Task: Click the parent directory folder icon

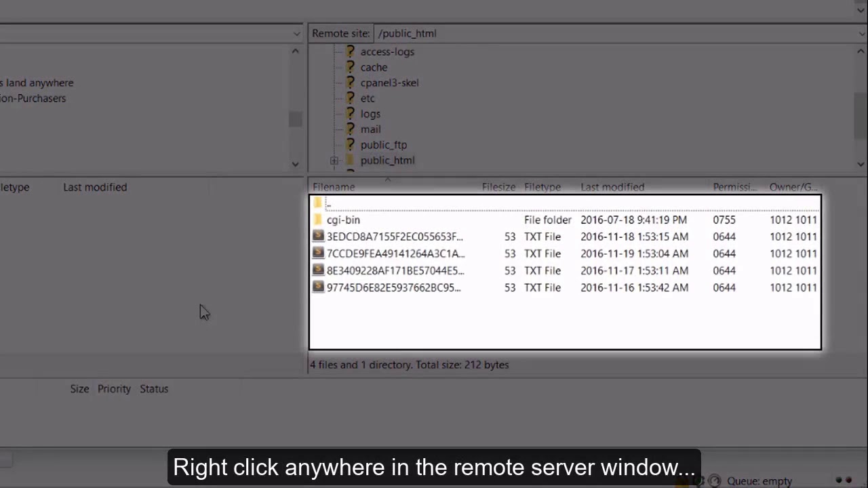Action: [318, 203]
